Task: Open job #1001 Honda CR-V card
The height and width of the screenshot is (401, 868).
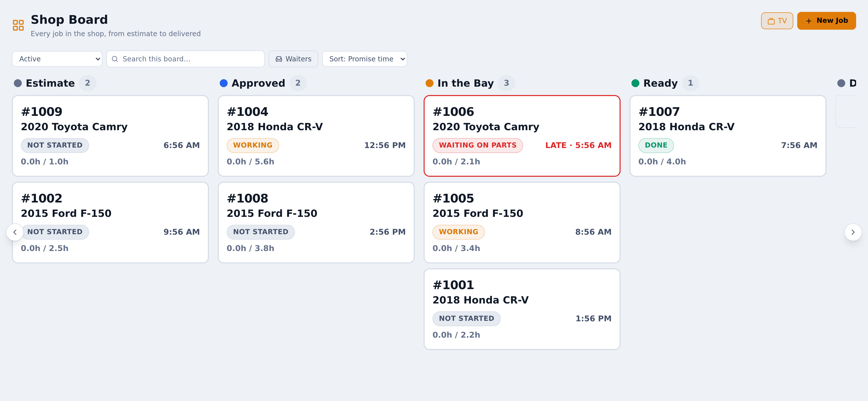Action: pos(522,309)
